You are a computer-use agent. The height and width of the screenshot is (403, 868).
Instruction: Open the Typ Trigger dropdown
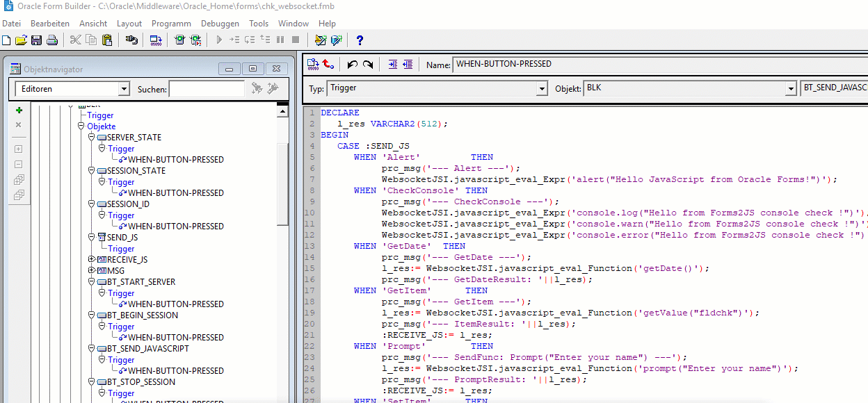(x=542, y=89)
